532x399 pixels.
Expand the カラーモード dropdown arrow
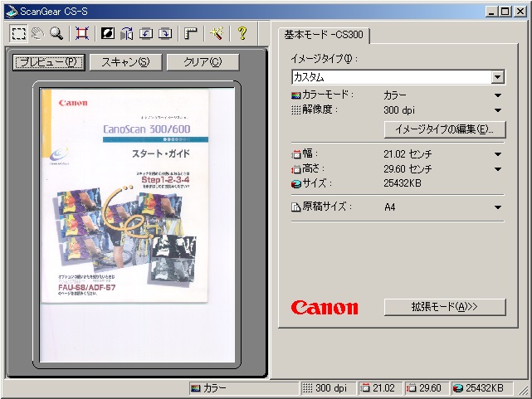498,95
